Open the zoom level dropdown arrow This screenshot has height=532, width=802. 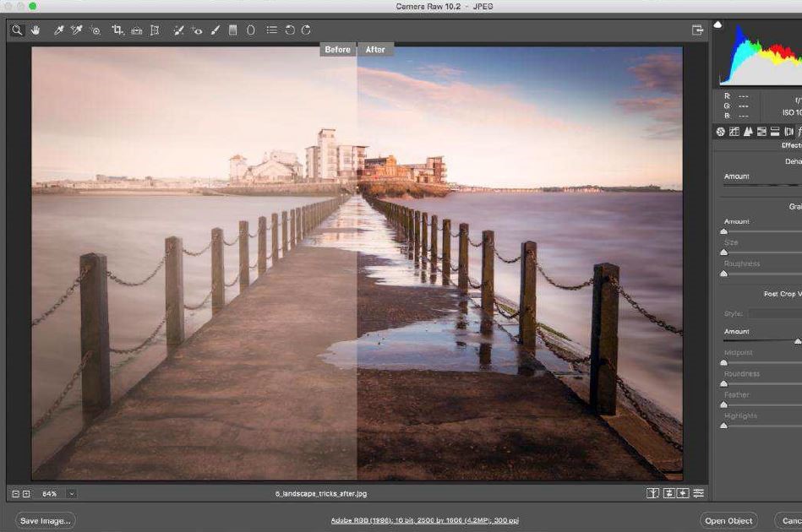pos(72,494)
